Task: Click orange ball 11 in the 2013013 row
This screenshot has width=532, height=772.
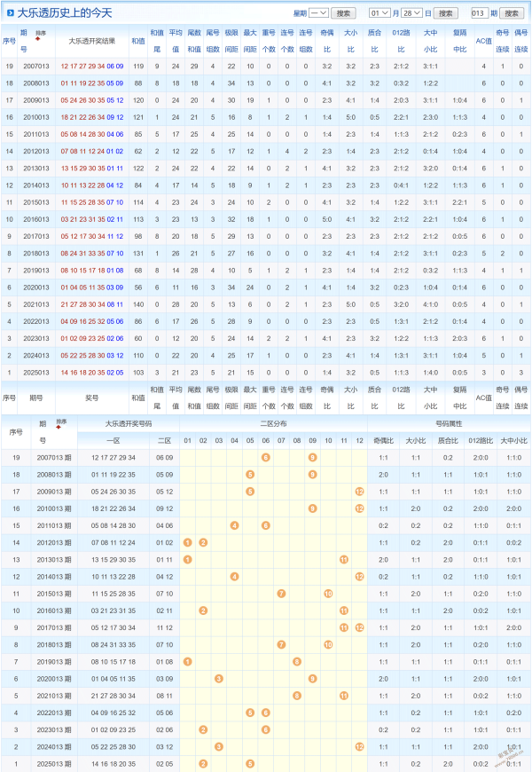Action: tap(343, 559)
